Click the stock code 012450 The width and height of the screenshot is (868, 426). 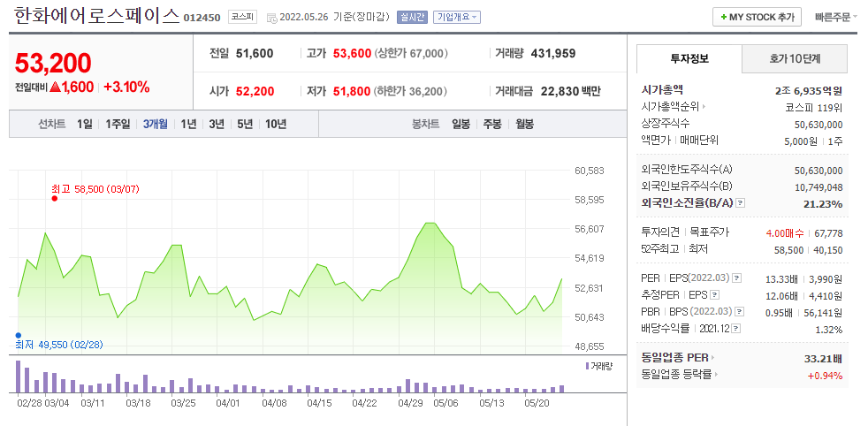coord(202,19)
